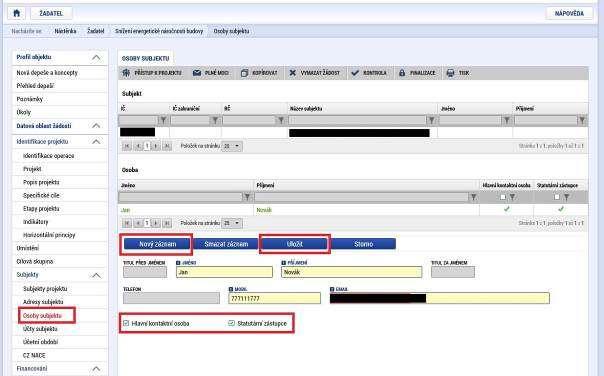Open Položek na stránku dropdown under Osoba
The width and height of the screenshot is (604, 376).
point(232,223)
